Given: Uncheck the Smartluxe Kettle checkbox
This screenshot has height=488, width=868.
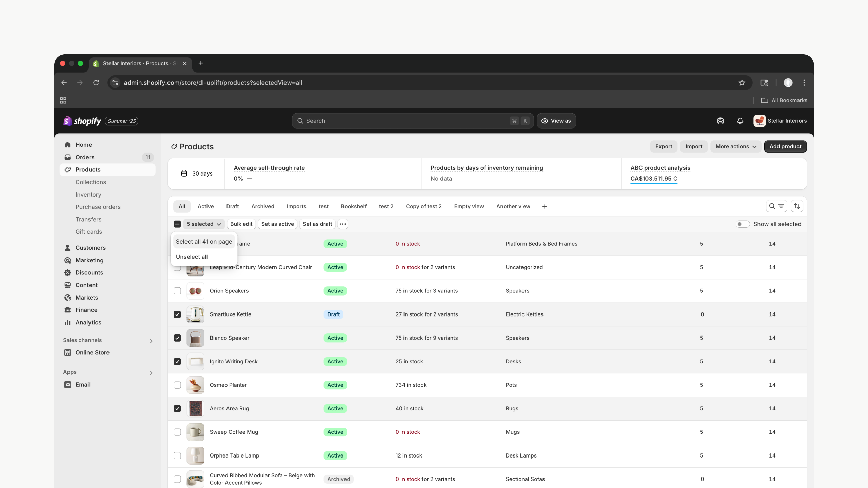Looking at the screenshot, I should coord(177,314).
